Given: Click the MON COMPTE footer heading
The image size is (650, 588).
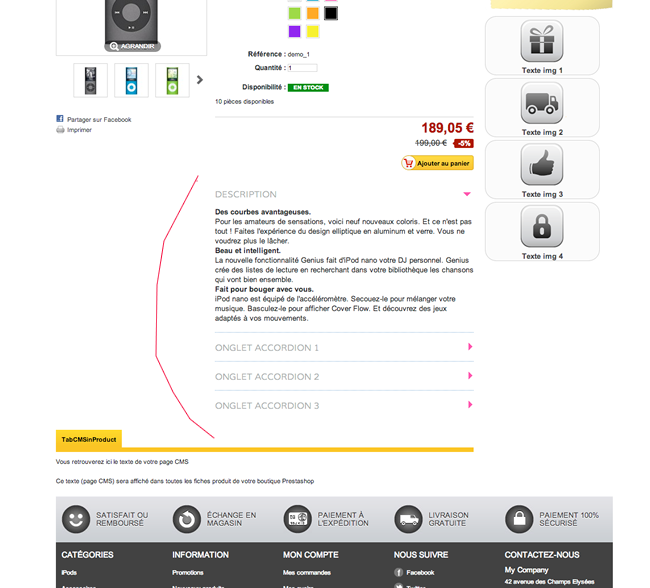Looking at the screenshot, I should pos(310,555).
